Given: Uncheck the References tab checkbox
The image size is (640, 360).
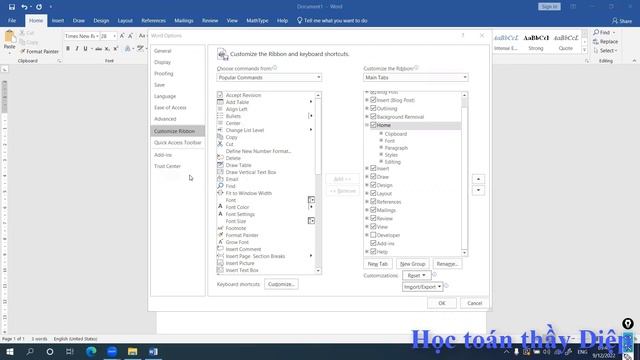Looking at the screenshot, I should pos(373,202).
